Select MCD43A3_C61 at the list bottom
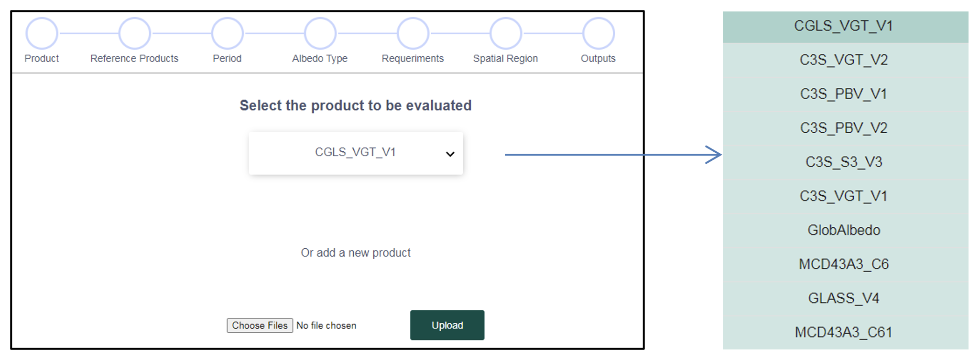 tap(844, 332)
